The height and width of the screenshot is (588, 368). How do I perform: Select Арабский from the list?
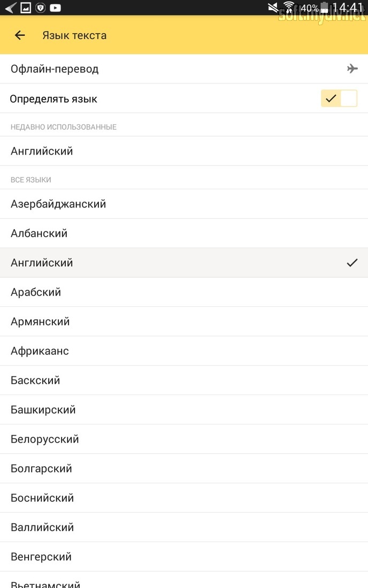184,292
